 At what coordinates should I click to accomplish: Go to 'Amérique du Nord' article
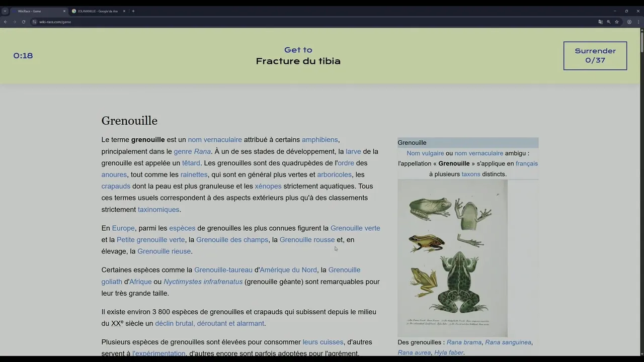[288, 270]
